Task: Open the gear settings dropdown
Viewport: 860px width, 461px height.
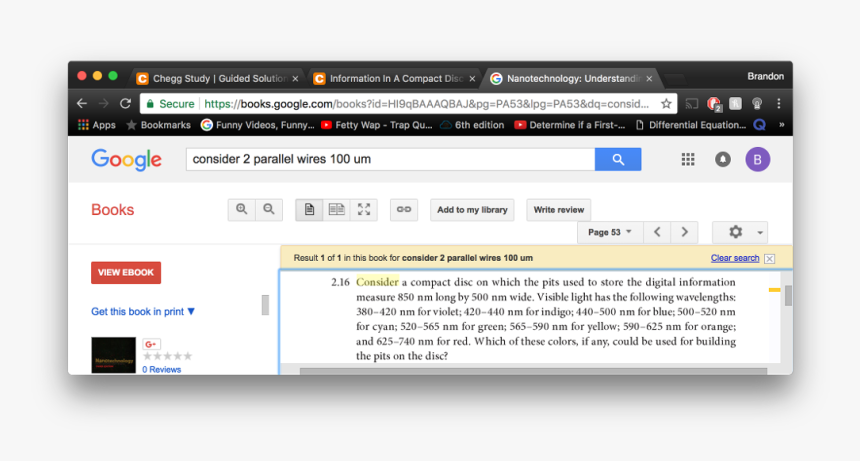Action: [x=740, y=232]
